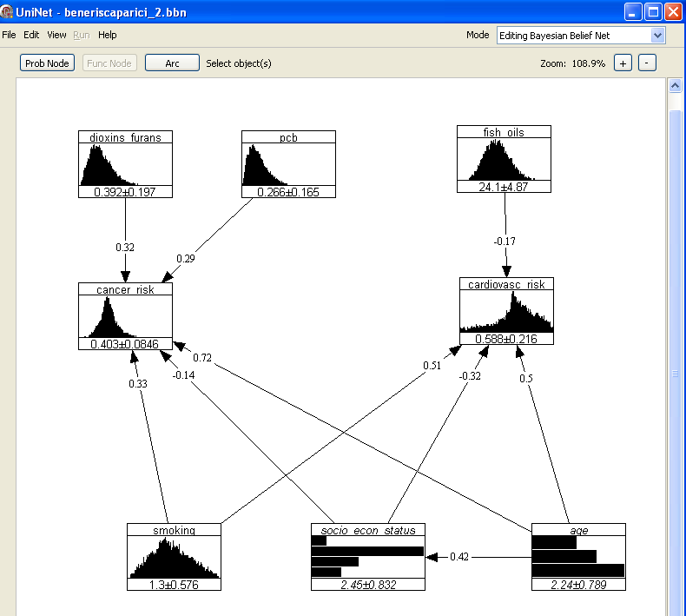This screenshot has height=616, width=686.
Task: Open the Edit menu
Action: 31,35
